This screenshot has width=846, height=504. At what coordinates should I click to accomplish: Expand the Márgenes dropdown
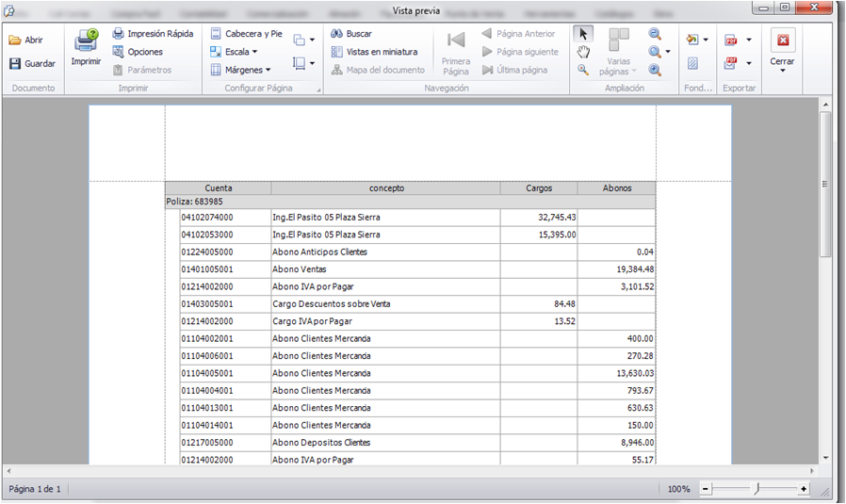coord(240,70)
